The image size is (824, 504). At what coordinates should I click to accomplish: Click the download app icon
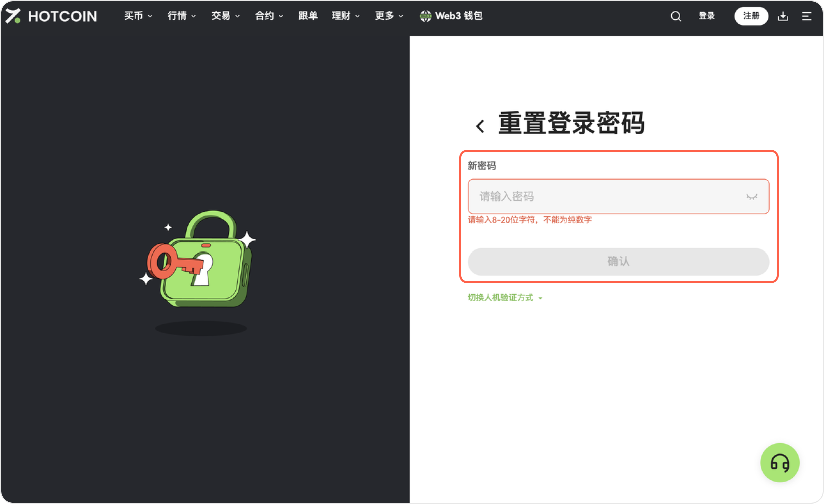[x=783, y=16]
